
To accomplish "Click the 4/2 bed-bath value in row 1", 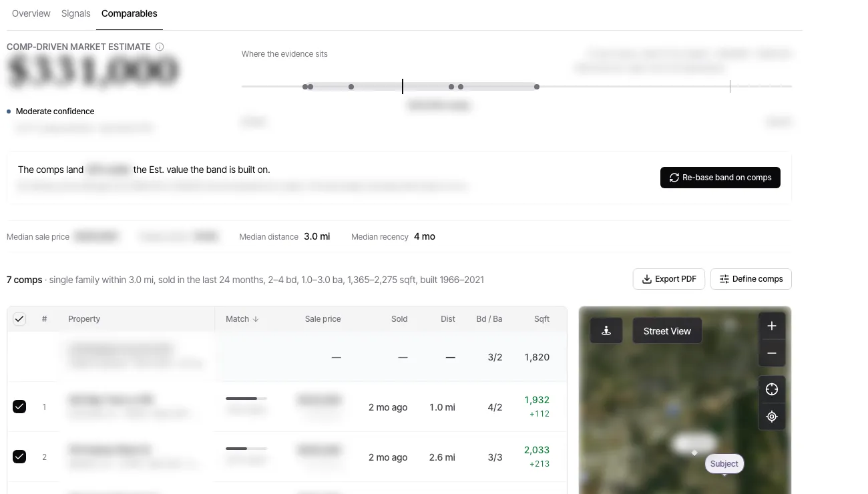I will coord(495,407).
